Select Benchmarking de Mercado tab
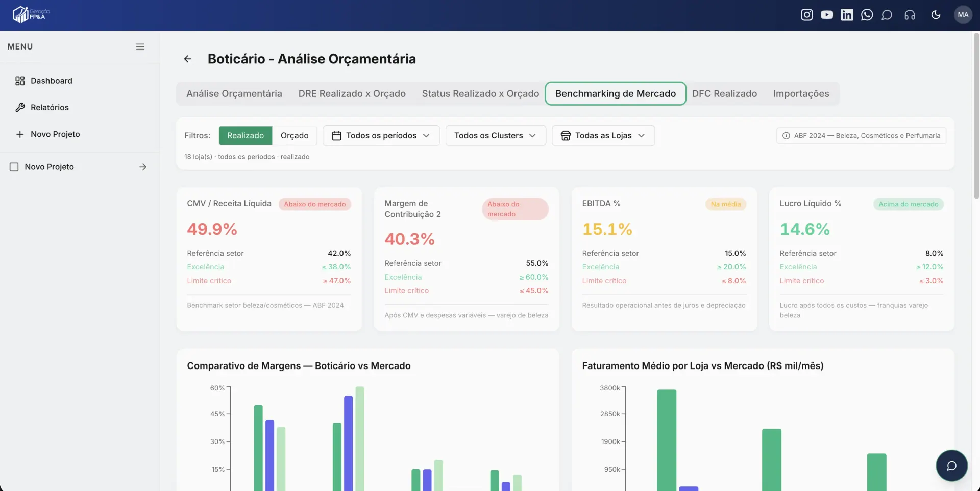 [x=616, y=94]
